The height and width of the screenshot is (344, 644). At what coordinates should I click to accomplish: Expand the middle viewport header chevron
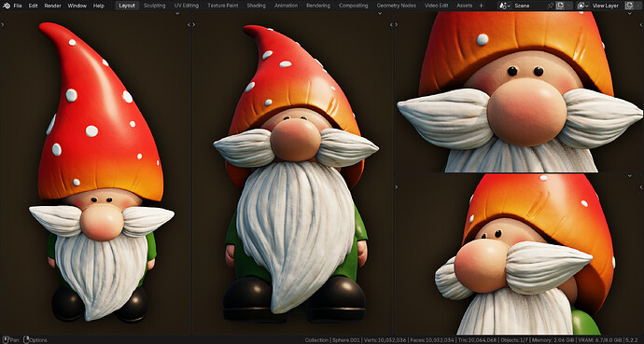tap(380, 14)
